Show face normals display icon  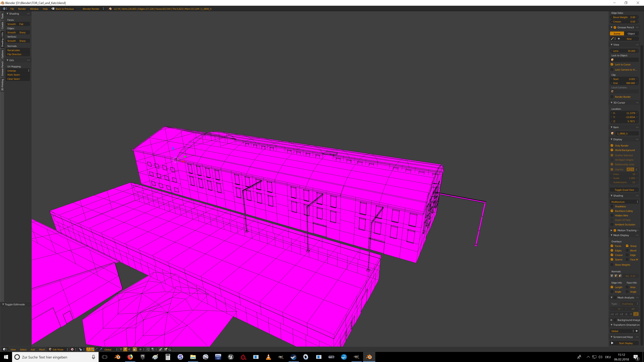coord(620,276)
